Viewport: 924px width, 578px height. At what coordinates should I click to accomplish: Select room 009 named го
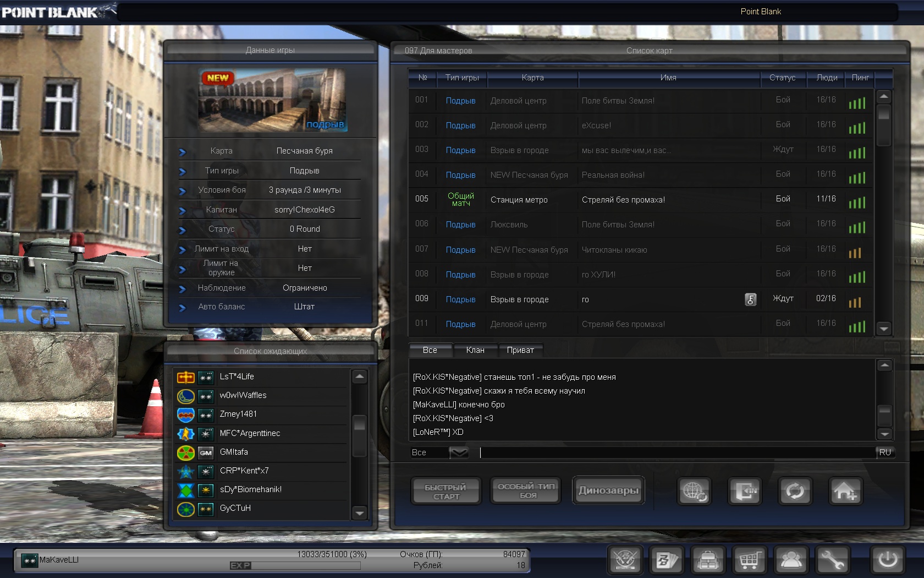click(x=641, y=299)
